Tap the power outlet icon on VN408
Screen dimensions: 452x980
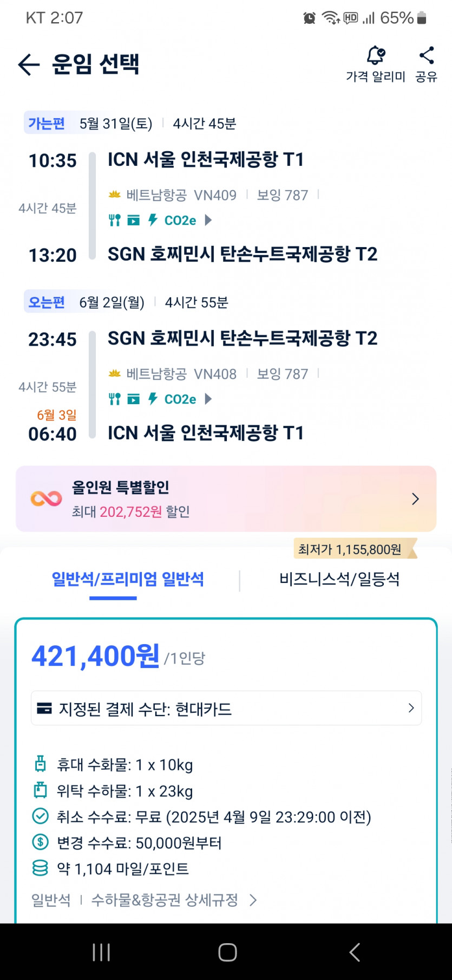tap(153, 399)
